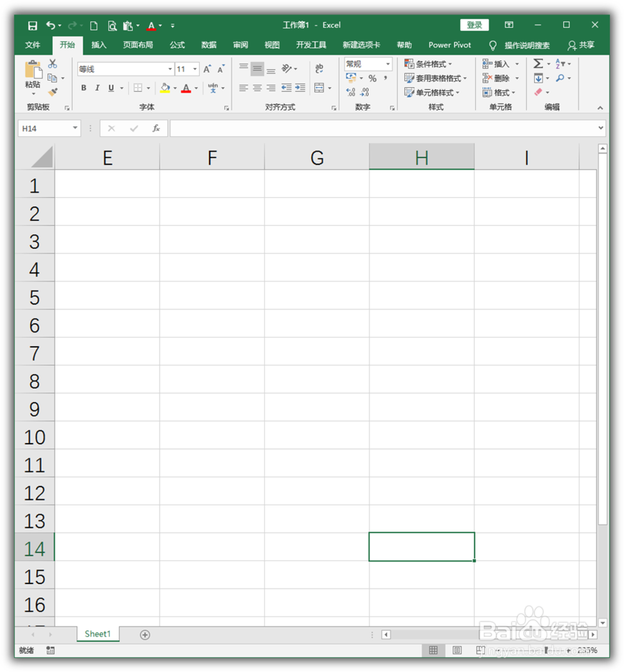Paste from clipboard with large paste icon
The height and width of the screenshot is (672, 624).
coord(33,71)
